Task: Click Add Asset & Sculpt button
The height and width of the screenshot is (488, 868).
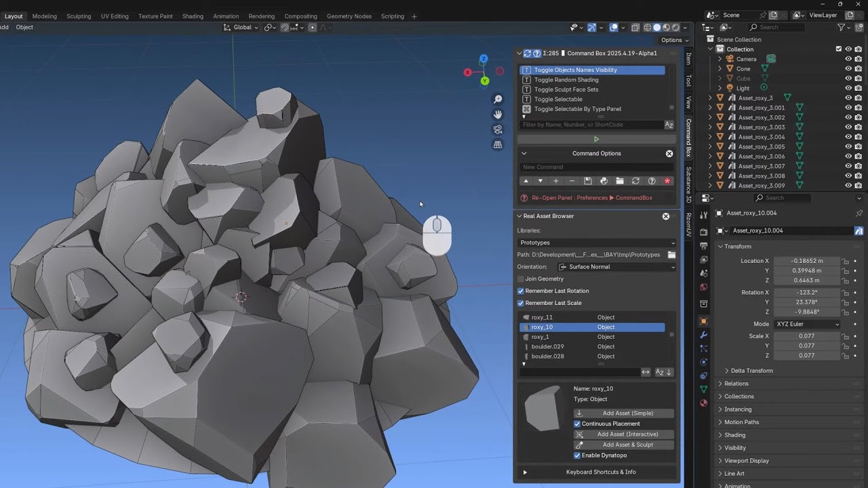Action: pos(624,445)
